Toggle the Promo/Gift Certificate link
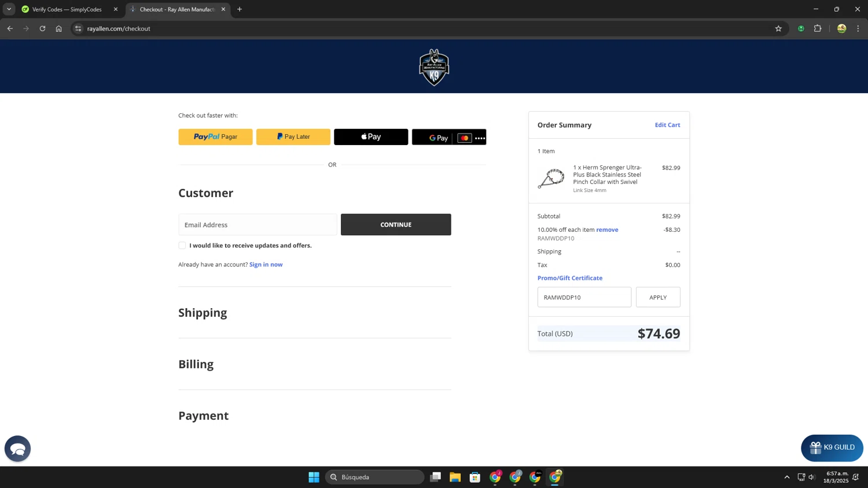Viewport: 868px width, 488px height. pyautogui.click(x=570, y=278)
